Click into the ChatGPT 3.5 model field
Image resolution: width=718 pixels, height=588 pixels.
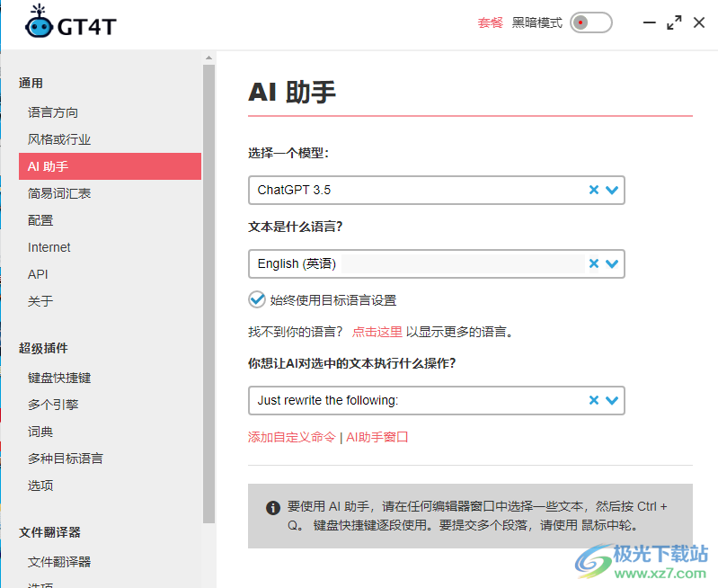(x=437, y=190)
